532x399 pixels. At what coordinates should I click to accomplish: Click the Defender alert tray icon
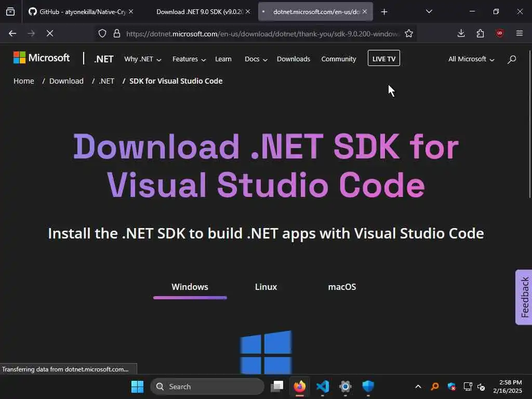click(451, 387)
